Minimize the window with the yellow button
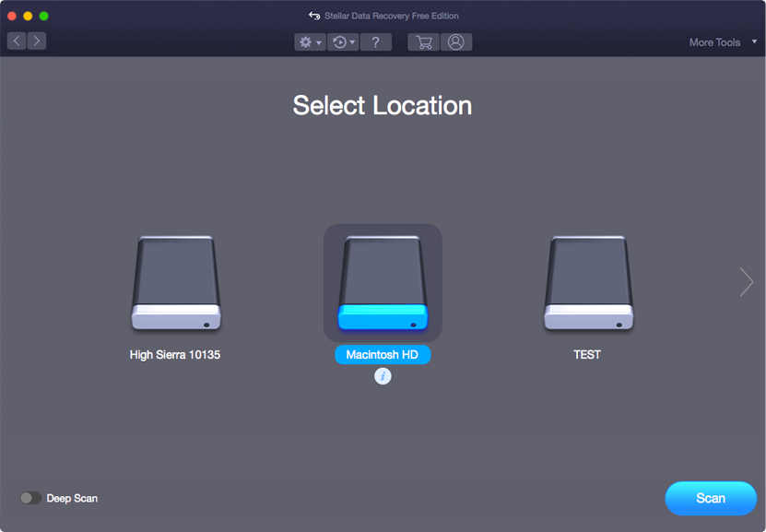 (28, 16)
